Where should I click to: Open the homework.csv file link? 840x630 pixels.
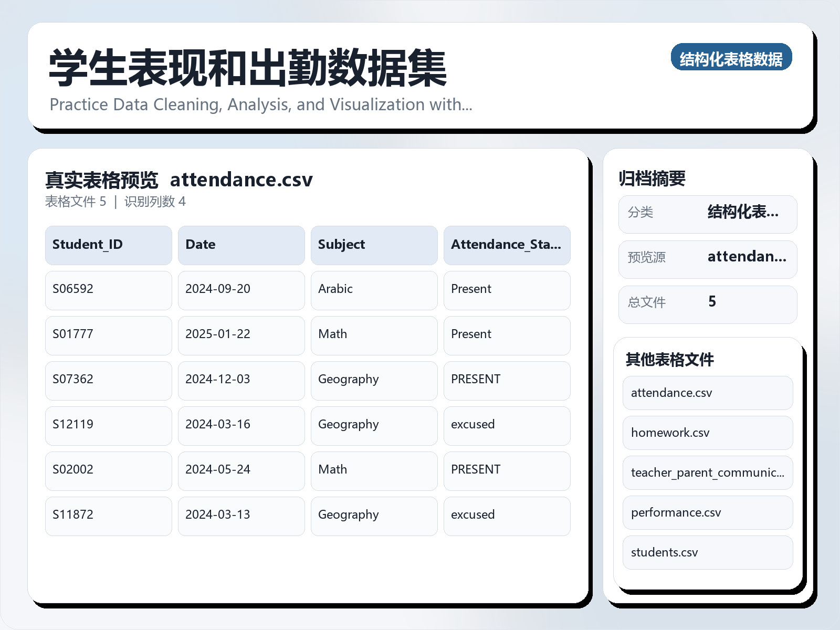707,433
